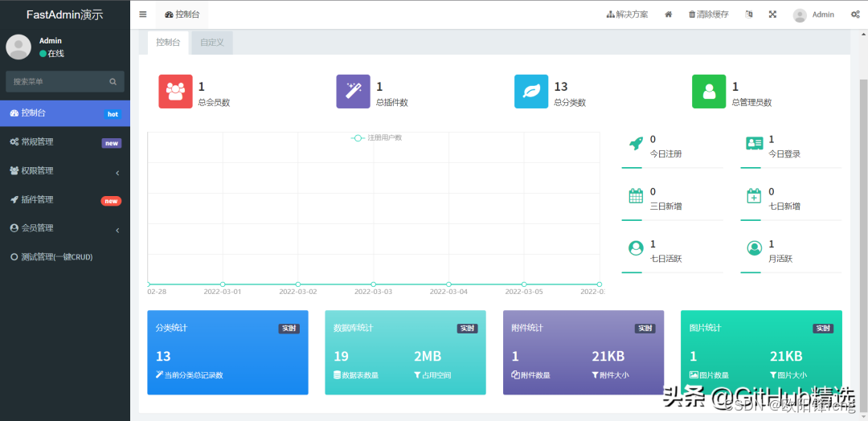The image size is (868, 421).
Task: Click the 搜索菜单 search field
Action: pos(65,81)
